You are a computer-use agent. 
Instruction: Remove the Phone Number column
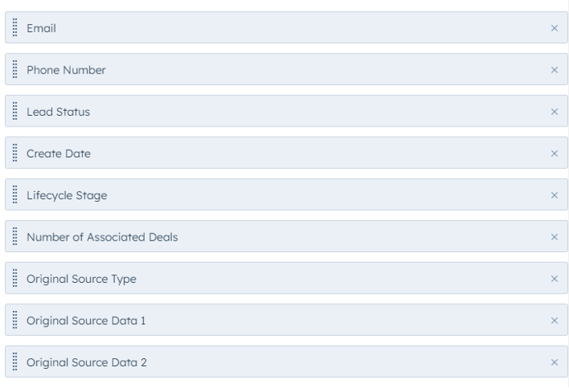[554, 69]
